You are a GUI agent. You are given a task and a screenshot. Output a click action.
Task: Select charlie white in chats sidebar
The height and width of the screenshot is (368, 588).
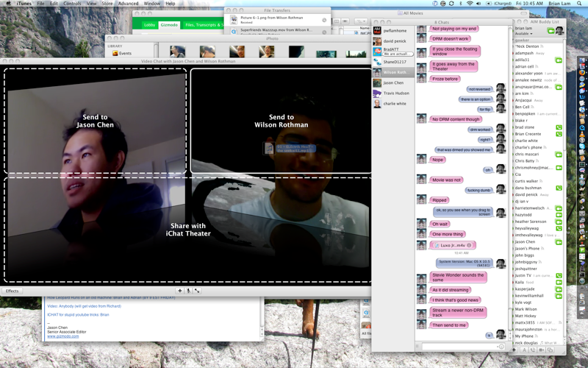click(393, 104)
